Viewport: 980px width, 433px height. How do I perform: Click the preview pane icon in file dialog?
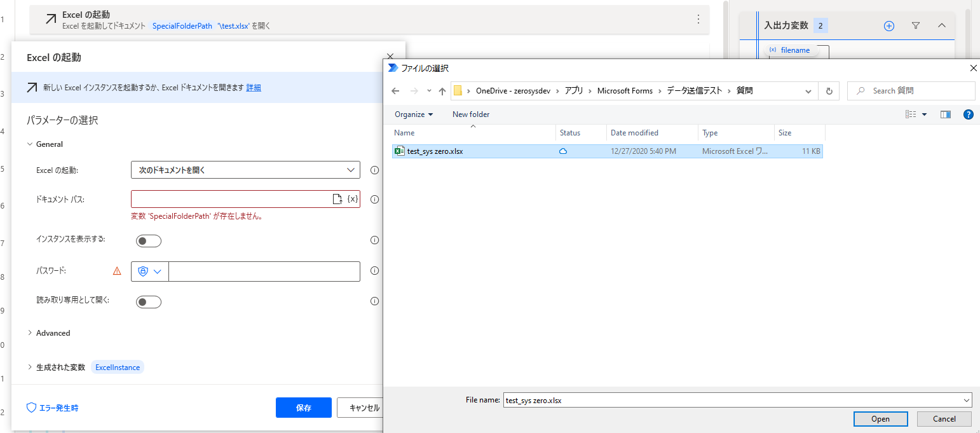945,114
